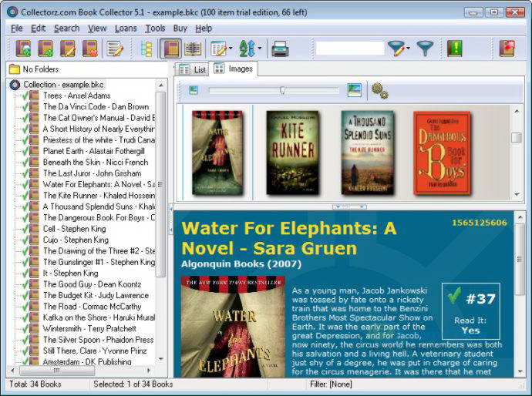The width and height of the screenshot is (532, 396).
Task: Click the collapse arrows on the left panel splitter
Action: pos(171,219)
